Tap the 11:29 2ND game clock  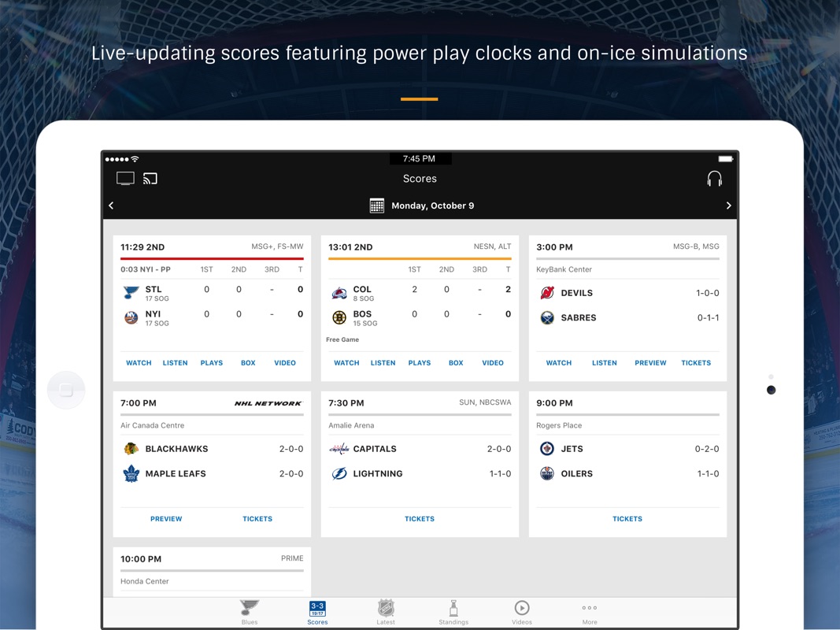[142, 247]
